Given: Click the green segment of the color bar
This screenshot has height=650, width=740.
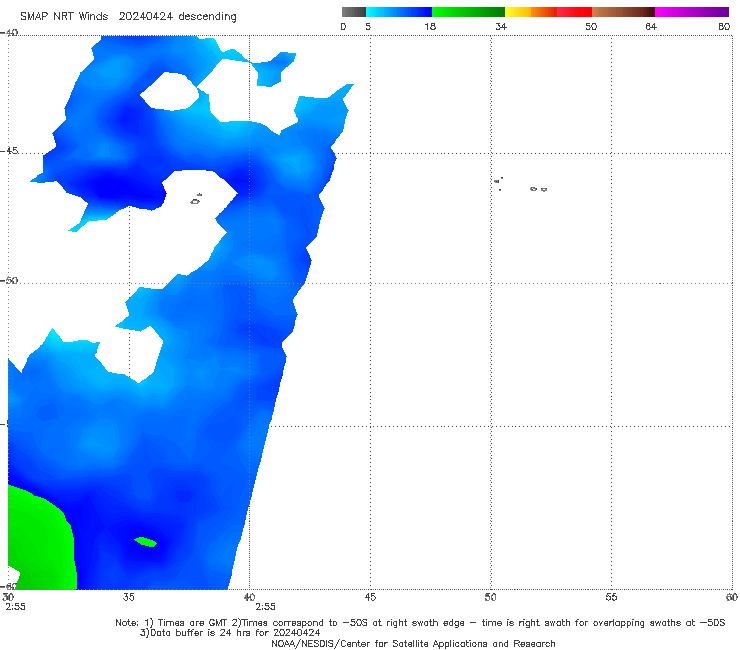Looking at the screenshot, I should pos(468,12).
